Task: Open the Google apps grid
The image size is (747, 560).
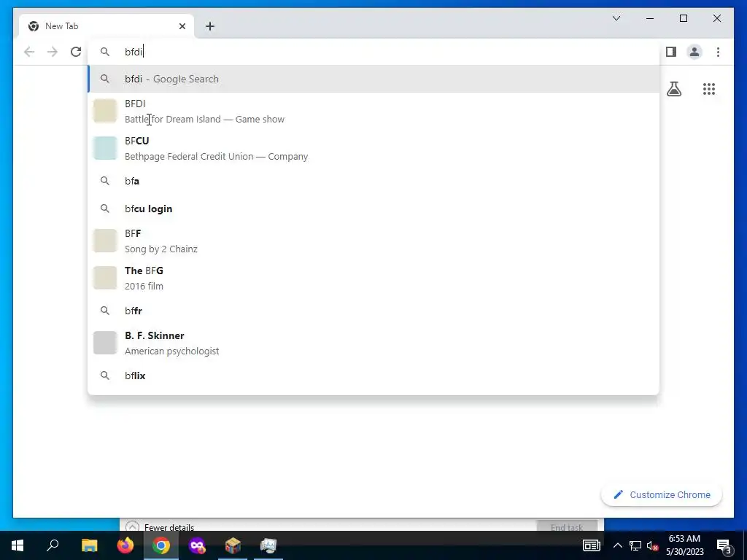Action: point(709,89)
